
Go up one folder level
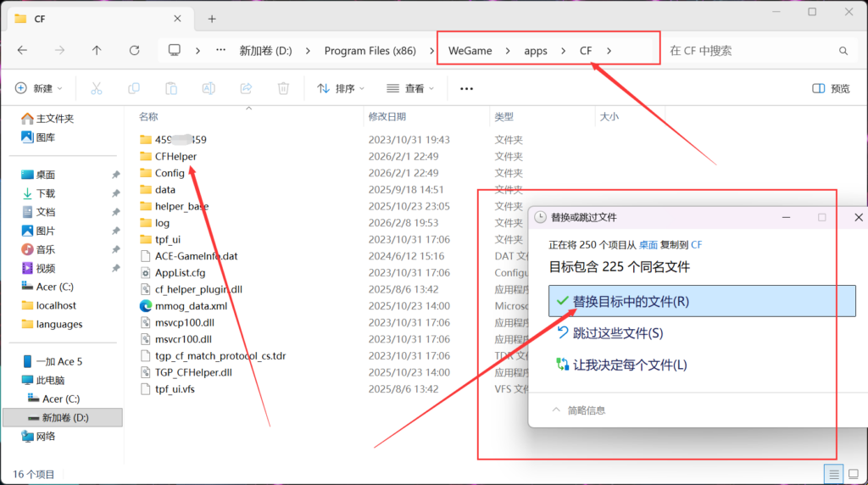(x=97, y=50)
